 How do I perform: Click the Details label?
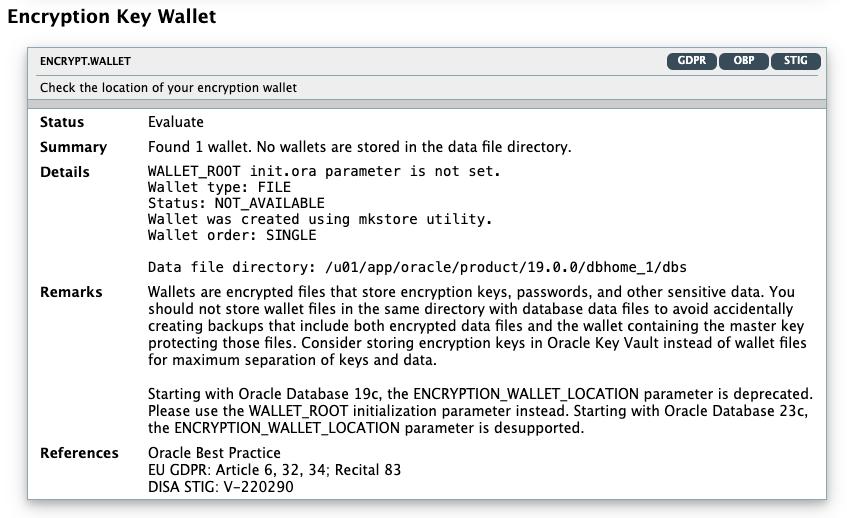(65, 172)
